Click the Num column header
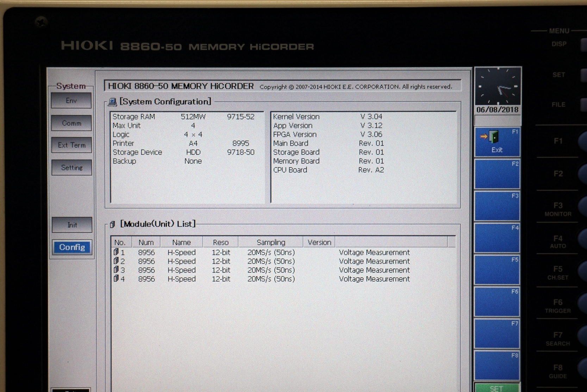Image resolution: width=587 pixels, height=392 pixels. (x=146, y=242)
